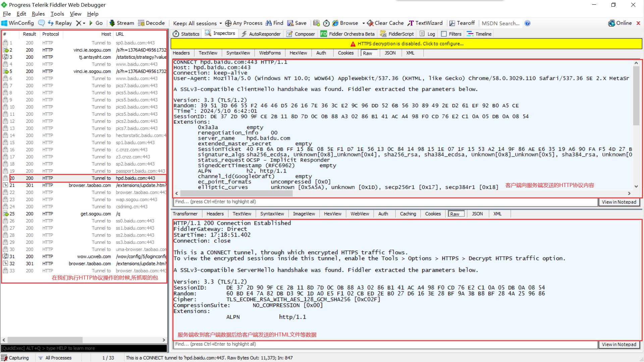
Task: Launch Browse with the IE icon
Action: pyautogui.click(x=345, y=23)
